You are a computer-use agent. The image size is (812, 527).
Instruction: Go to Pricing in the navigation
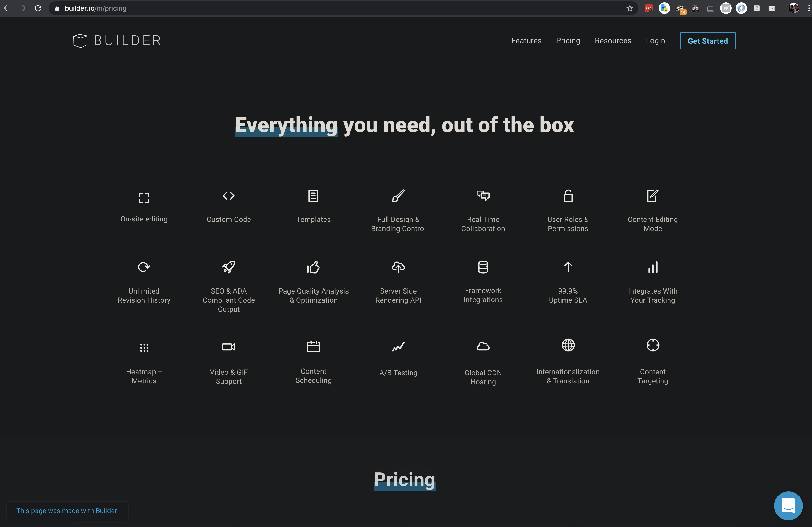coord(568,41)
